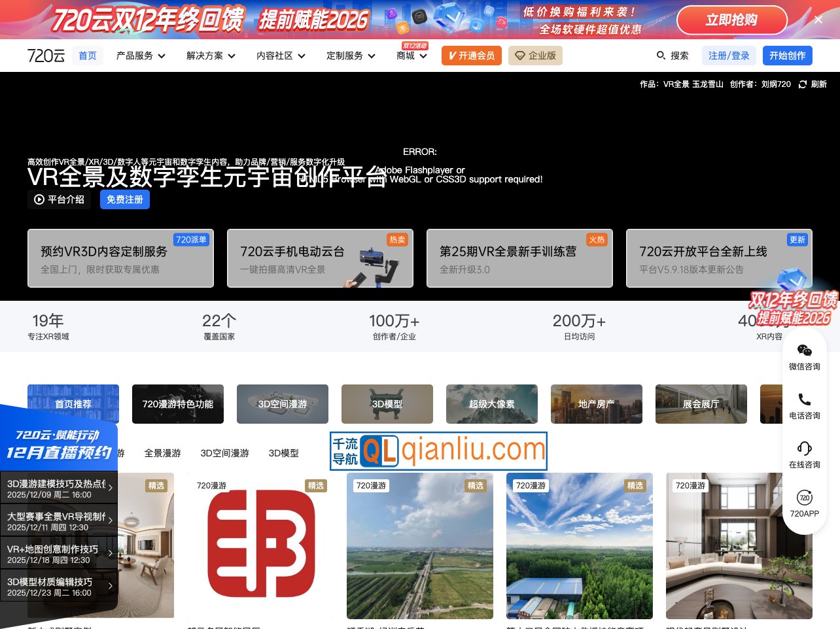Click 立即抢购 in the promo banner

[731, 20]
